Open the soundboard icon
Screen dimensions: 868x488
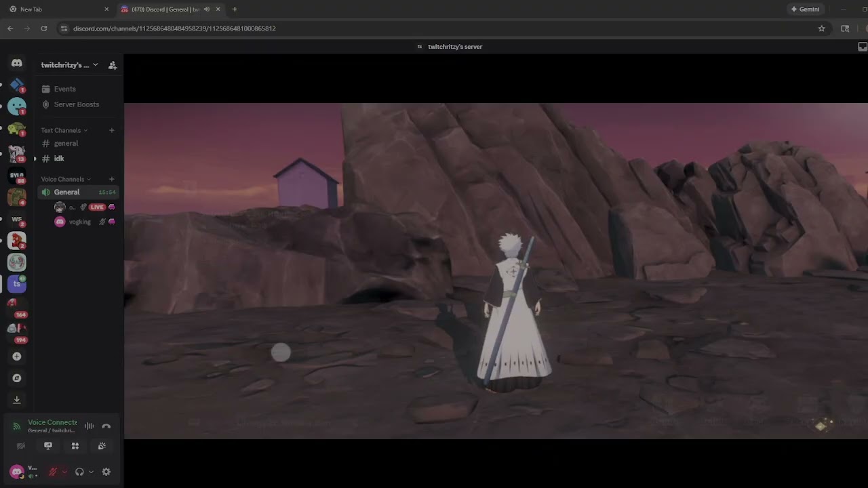coord(102,446)
